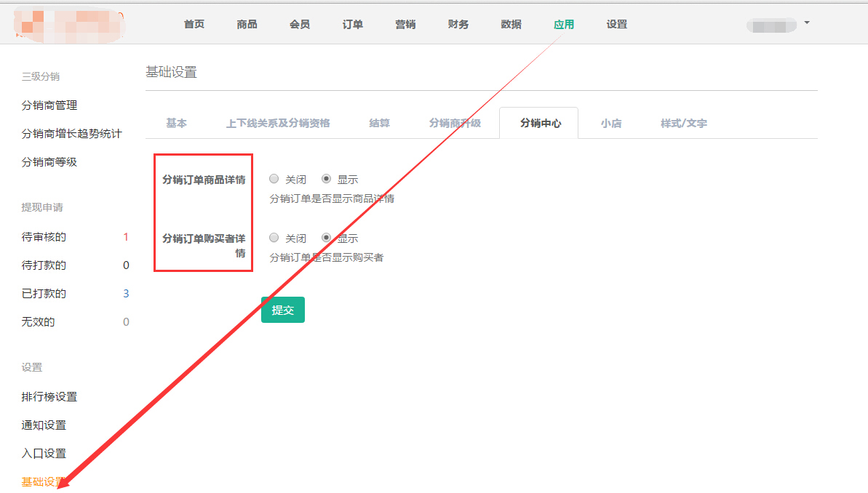Select 显示 for 分销订单商品详情

click(326, 179)
